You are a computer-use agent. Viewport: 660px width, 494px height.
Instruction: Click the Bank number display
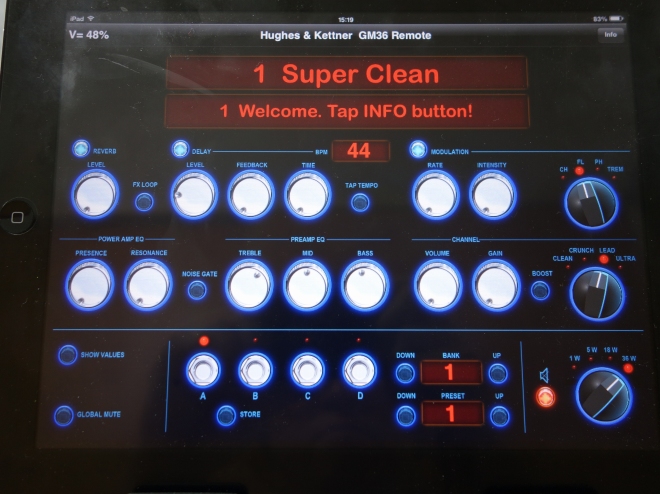point(451,372)
